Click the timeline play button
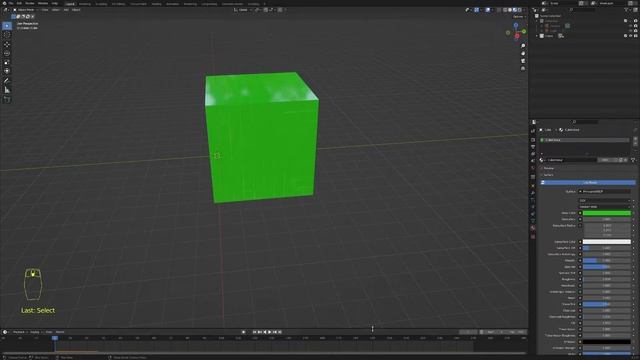This screenshot has width=640, height=360. pyautogui.click(x=270, y=332)
